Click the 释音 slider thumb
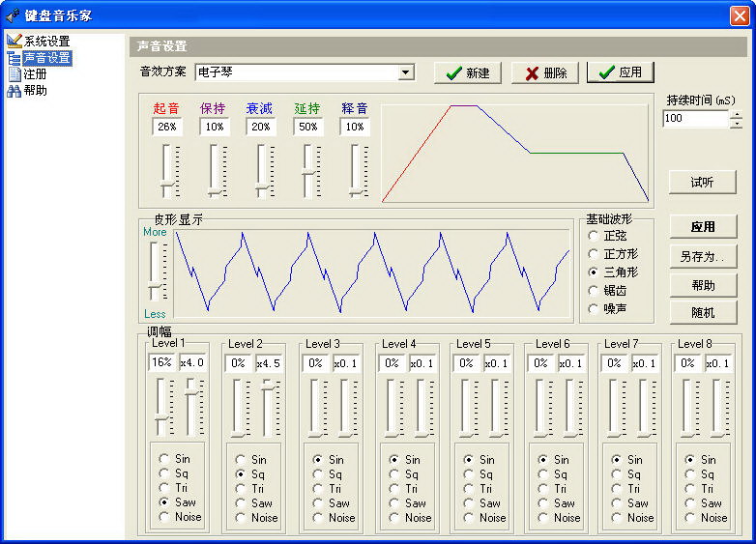 [356, 193]
